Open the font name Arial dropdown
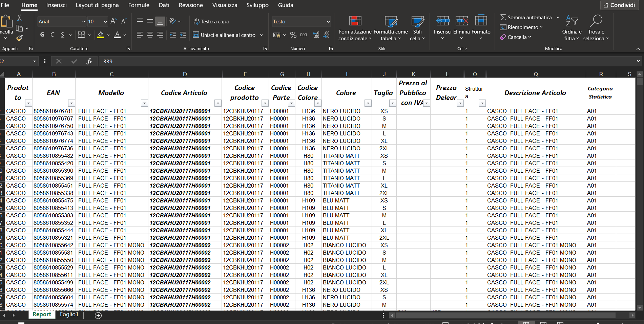 click(x=84, y=22)
